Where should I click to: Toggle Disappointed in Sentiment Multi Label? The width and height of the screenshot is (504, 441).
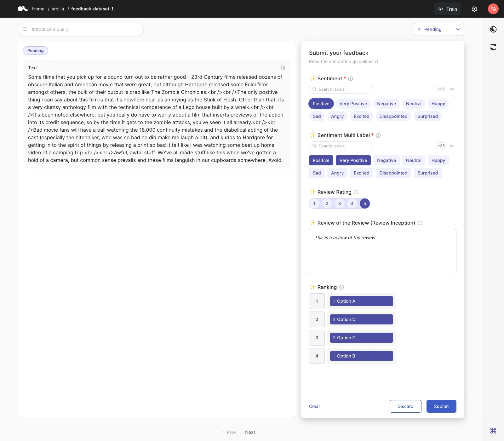point(393,173)
